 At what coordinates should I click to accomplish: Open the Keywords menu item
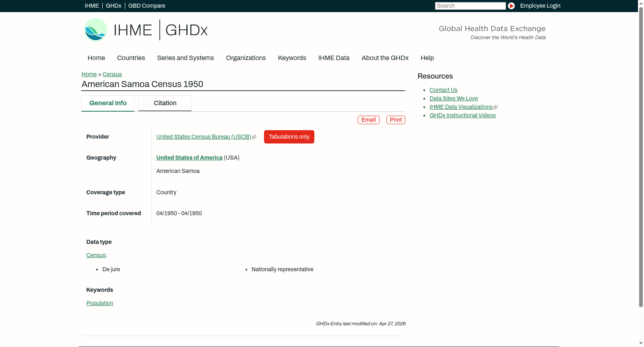pos(292,58)
